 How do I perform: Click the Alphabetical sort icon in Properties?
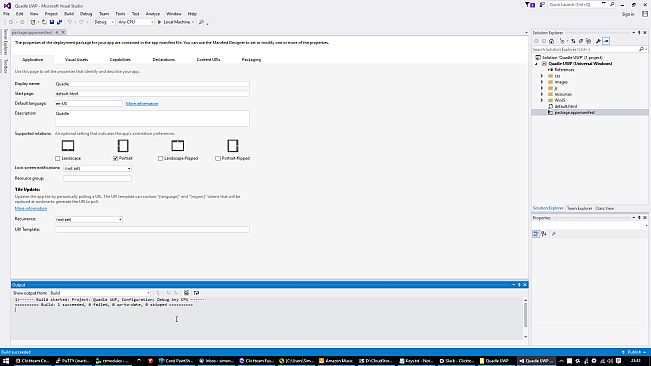point(544,234)
